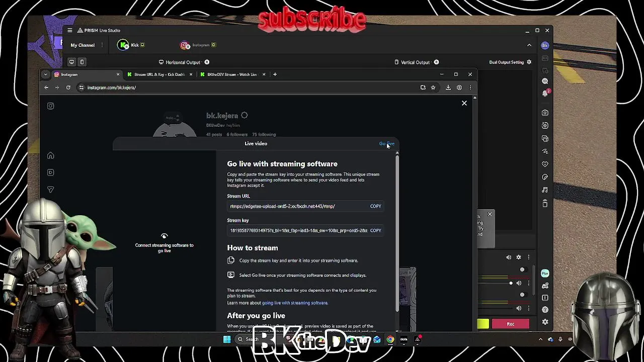The width and height of the screenshot is (644, 362).
Task: Open Instagram Messages in sidebar
Action: coord(50,190)
